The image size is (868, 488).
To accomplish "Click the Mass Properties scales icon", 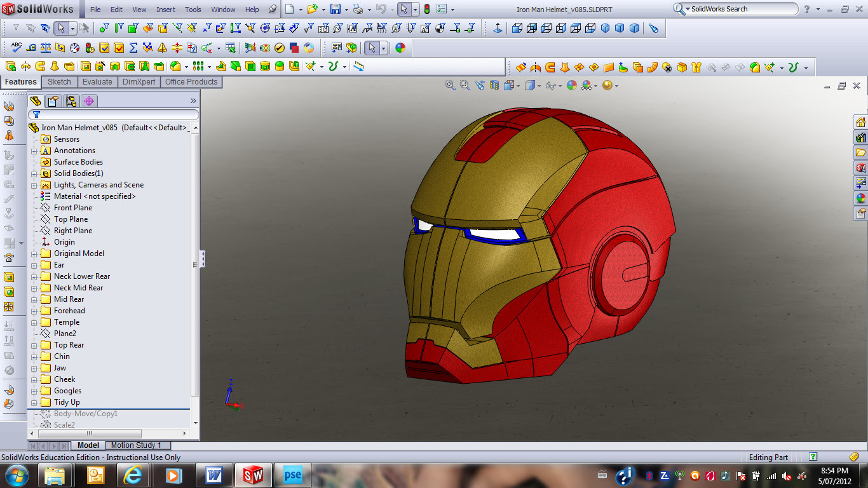I will click(x=45, y=48).
